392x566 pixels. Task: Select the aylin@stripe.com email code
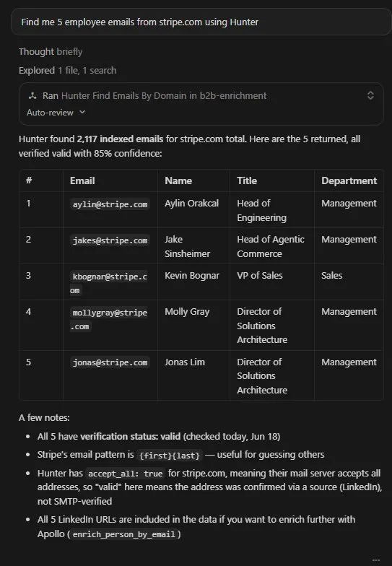coord(110,204)
